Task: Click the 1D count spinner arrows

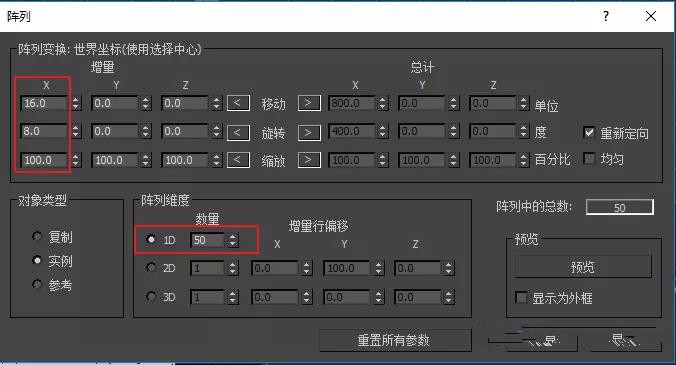Action: pyautogui.click(x=233, y=240)
